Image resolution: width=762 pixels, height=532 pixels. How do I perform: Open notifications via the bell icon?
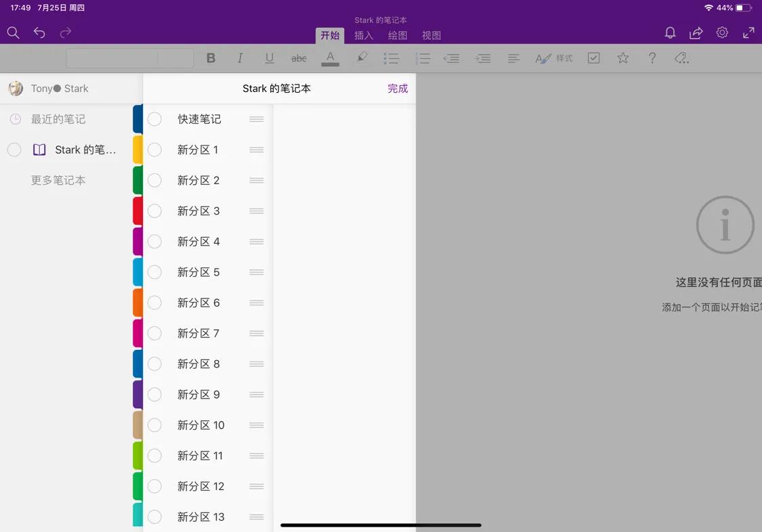tap(670, 32)
